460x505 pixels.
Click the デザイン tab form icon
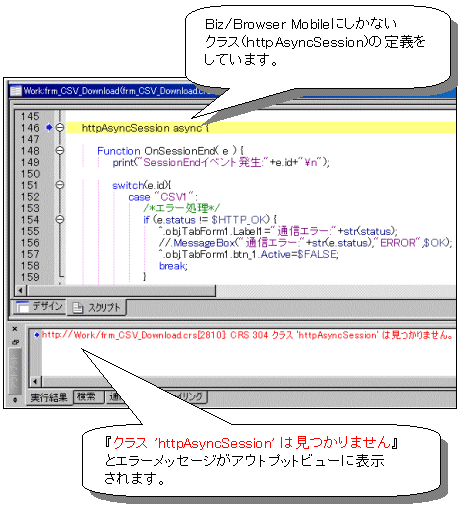pos(23,306)
